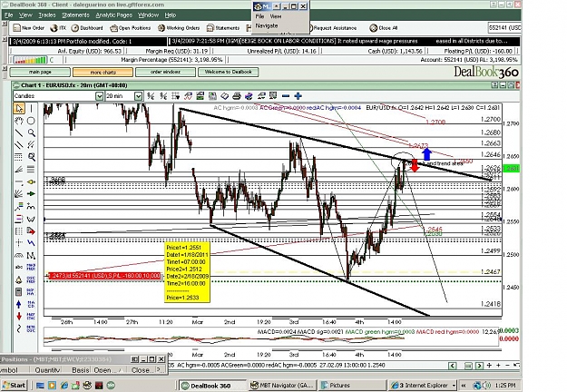Select the M pattern tool
Viewport: 567px width, 392px height.
pos(31,256)
